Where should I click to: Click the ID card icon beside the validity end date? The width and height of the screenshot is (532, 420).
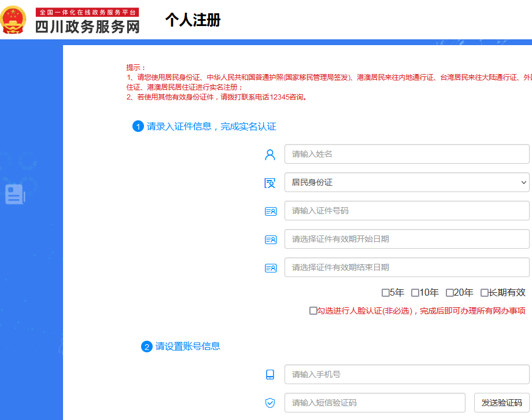click(270, 267)
